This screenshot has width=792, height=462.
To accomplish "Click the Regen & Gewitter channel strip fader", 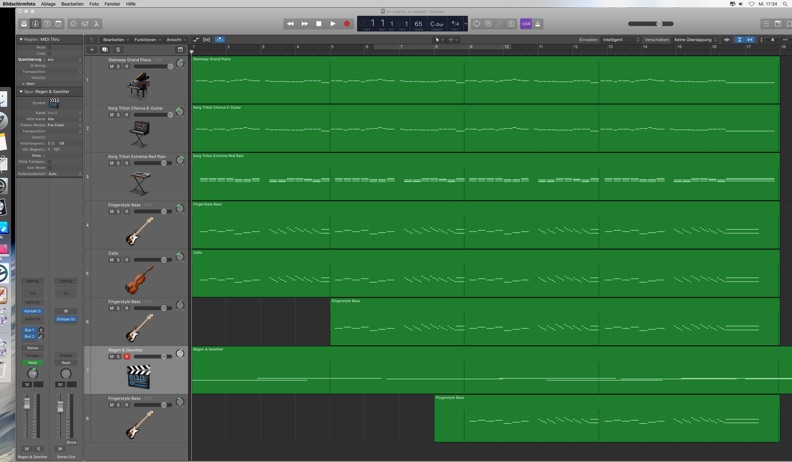I will [27, 404].
